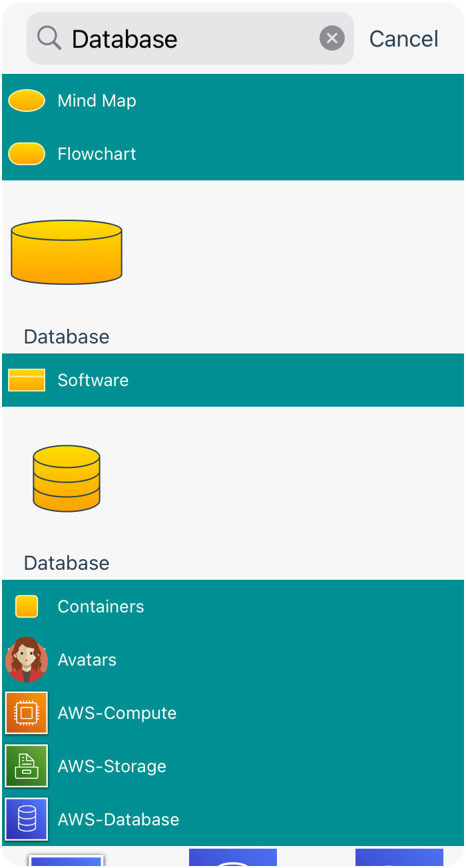466x868 pixels.
Task: Choose the single-cylinder Database flowchart shape
Action: click(x=67, y=252)
